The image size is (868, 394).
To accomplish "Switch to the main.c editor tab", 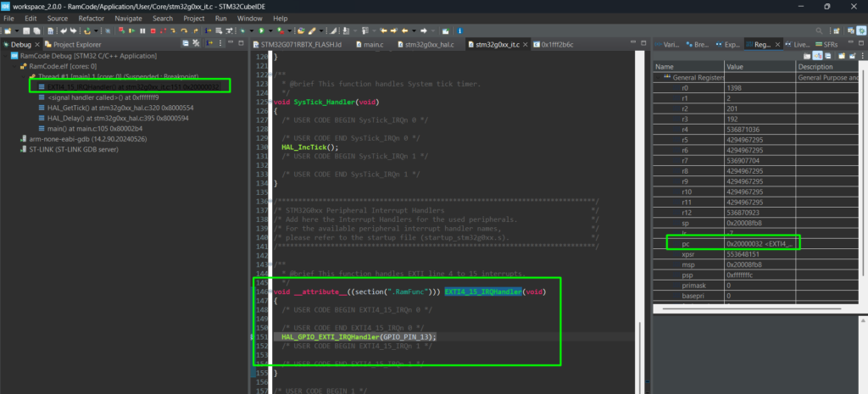I will (372, 44).
